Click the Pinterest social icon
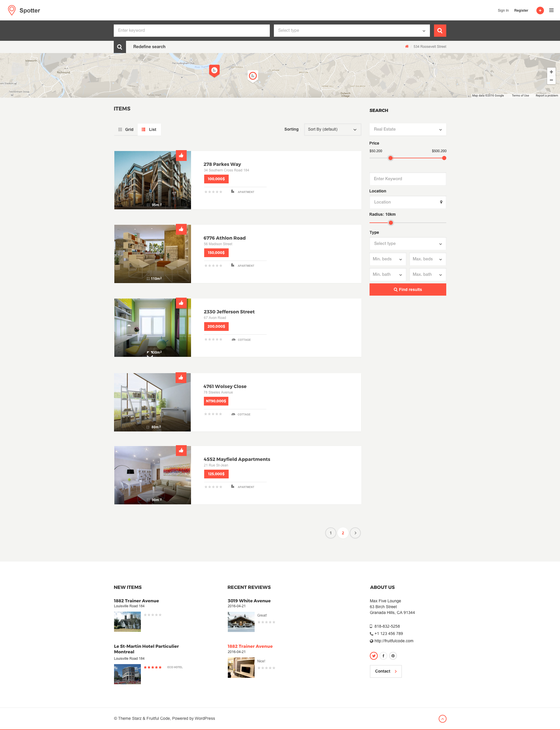The image size is (560, 730). pyautogui.click(x=393, y=656)
